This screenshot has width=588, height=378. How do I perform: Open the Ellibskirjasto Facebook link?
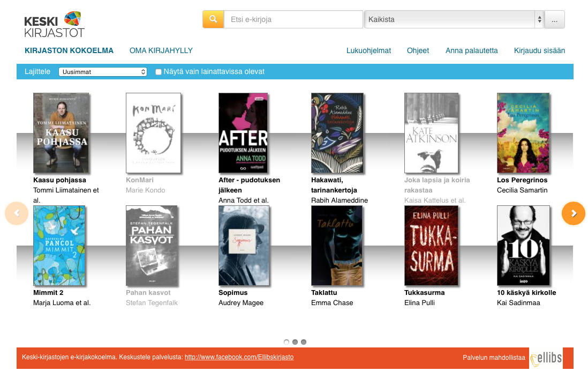click(x=239, y=357)
